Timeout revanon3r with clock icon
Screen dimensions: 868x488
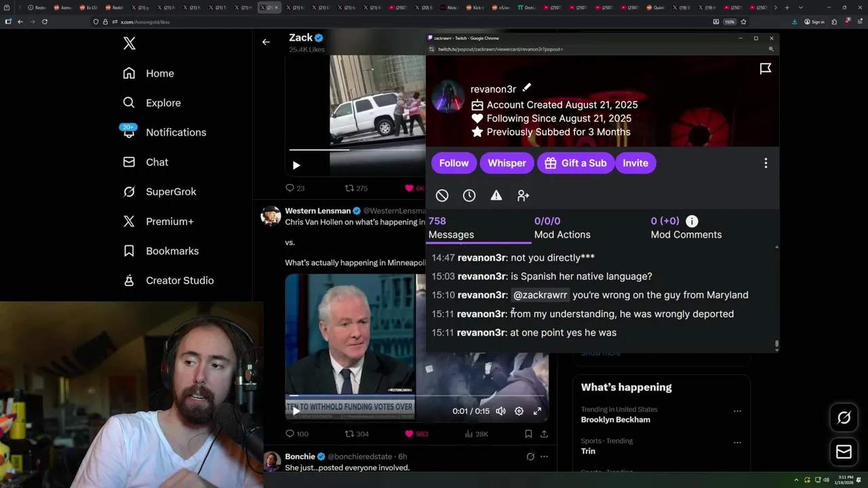click(x=469, y=196)
